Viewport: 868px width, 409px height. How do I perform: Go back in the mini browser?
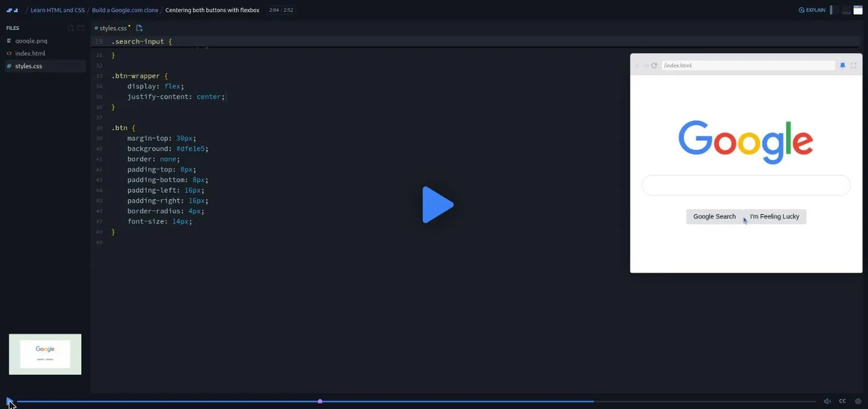tap(637, 65)
